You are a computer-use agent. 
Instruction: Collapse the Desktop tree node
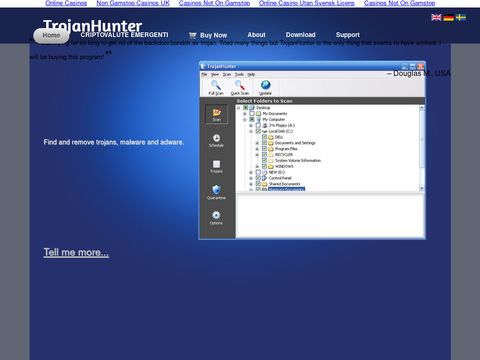(x=239, y=108)
